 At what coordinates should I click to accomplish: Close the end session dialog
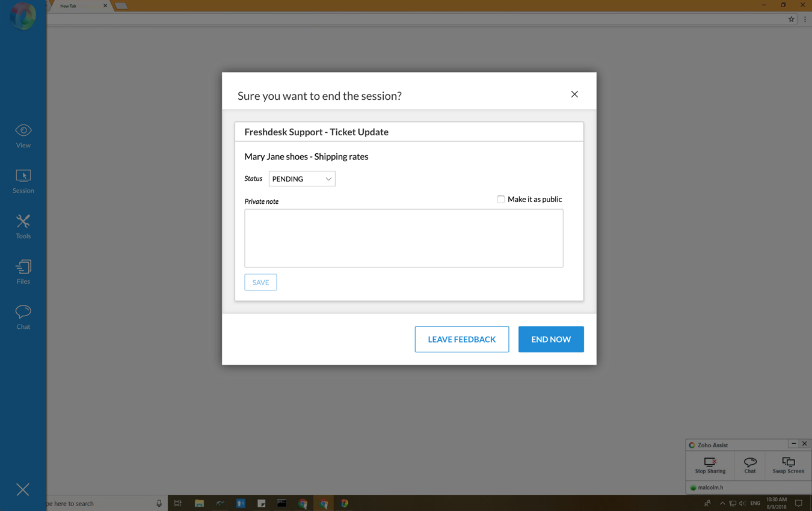(x=574, y=94)
